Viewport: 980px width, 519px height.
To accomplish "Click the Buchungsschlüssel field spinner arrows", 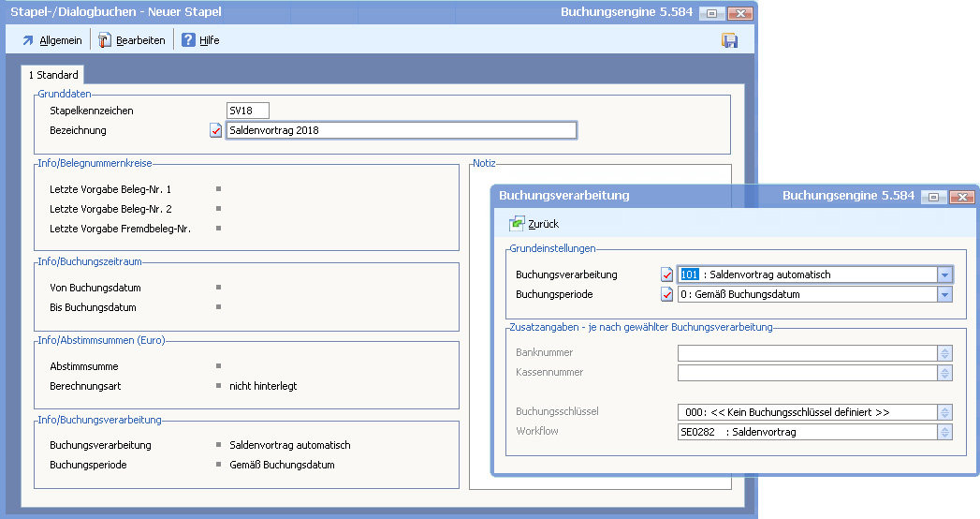I will click(944, 412).
